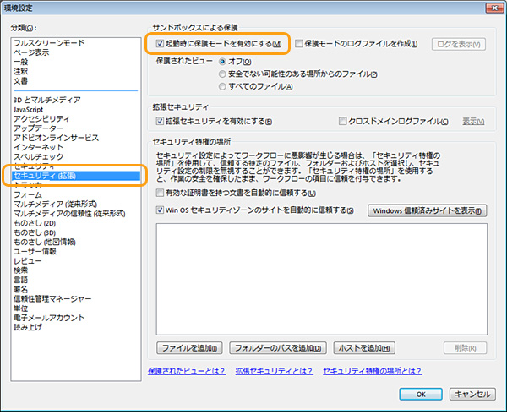
Task: Enable 有効な証明書を持つ文書を自動的に信頼する
Action: 160,194
